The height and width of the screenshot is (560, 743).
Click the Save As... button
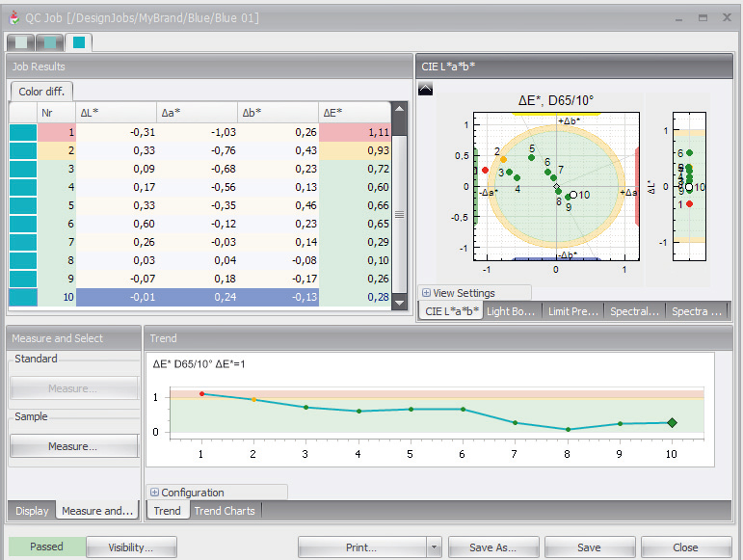tap(493, 547)
